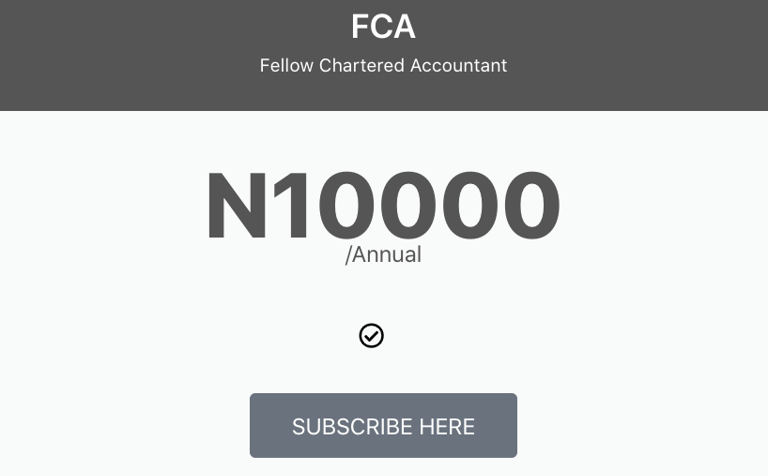Click the circled checkmark icon

coord(371,336)
